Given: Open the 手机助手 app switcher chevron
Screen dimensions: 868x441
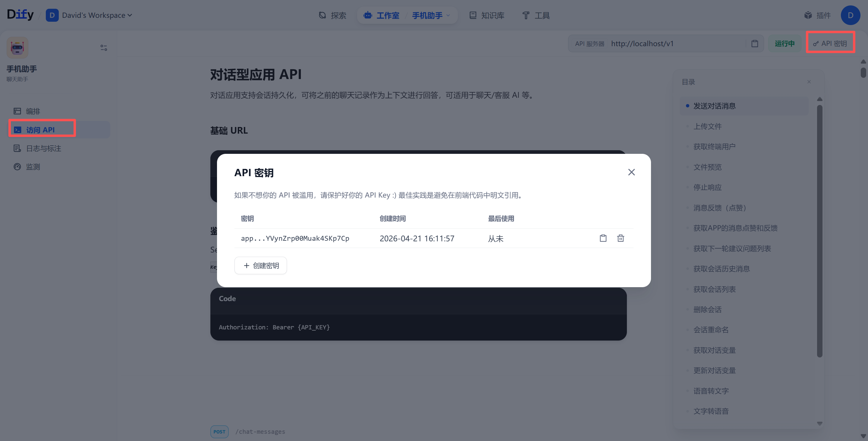Looking at the screenshot, I should (448, 15).
